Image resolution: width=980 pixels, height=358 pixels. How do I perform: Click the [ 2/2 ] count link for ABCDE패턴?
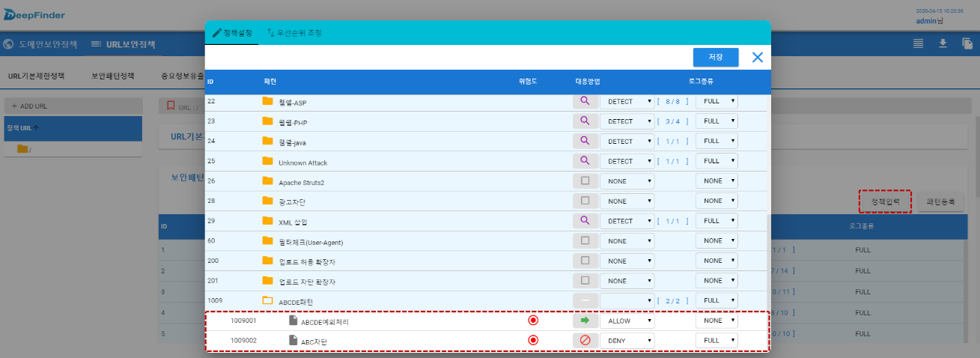coord(672,300)
